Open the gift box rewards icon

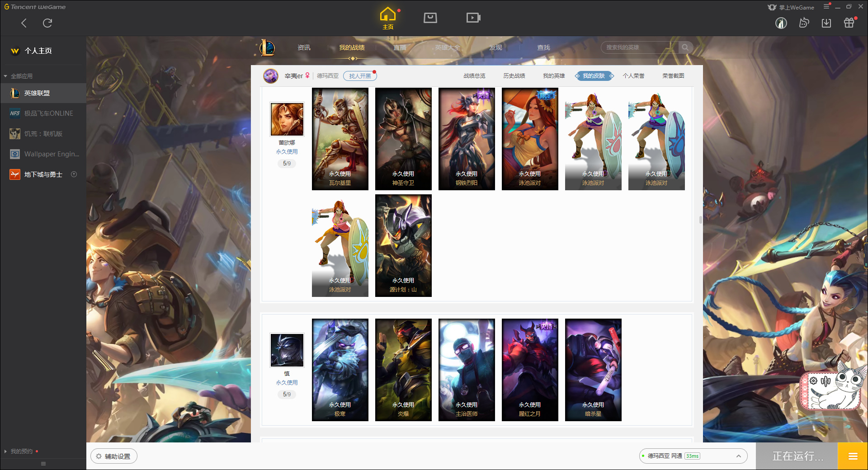(x=849, y=23)
